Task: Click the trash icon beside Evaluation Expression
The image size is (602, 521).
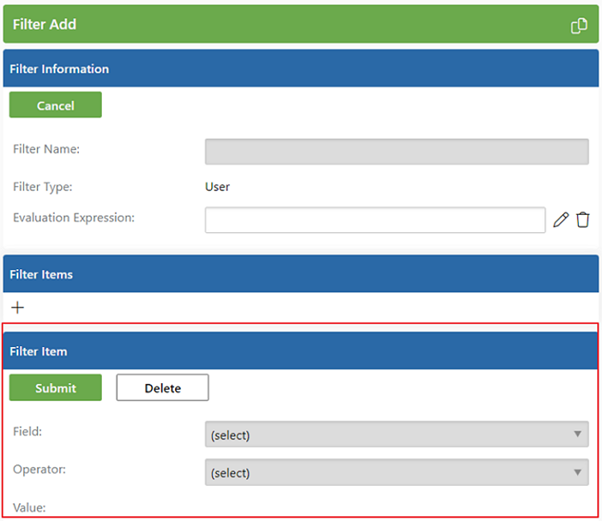Action: click(582, 220)
